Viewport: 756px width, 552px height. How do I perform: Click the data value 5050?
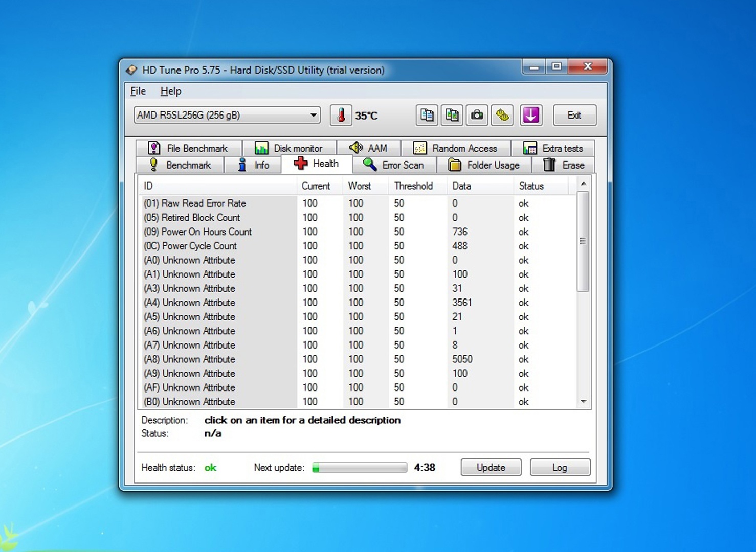tap(462, 359)
